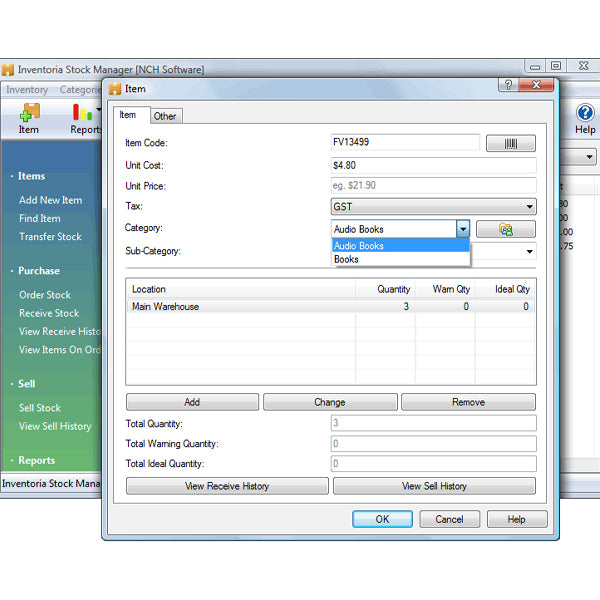Viewport: 600px width, 600px height.
Task: Click View Sell History button in dialog
Action: pos(434,486)
